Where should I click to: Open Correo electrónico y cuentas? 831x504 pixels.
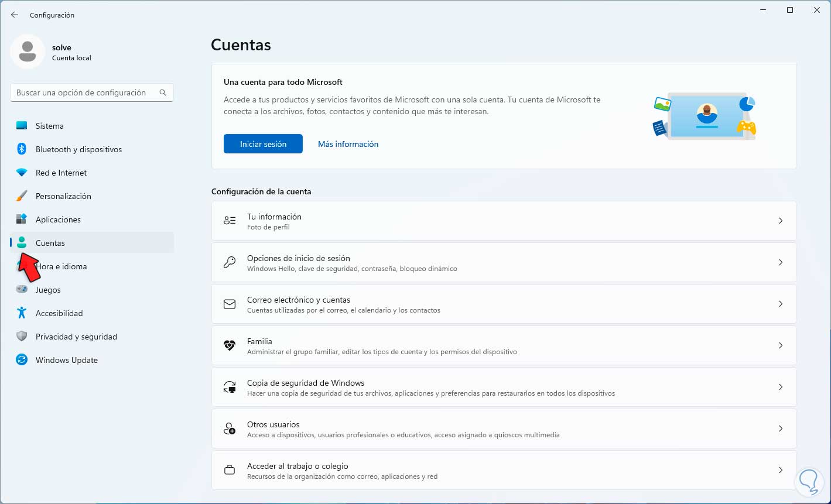click(x=504, y=304)
